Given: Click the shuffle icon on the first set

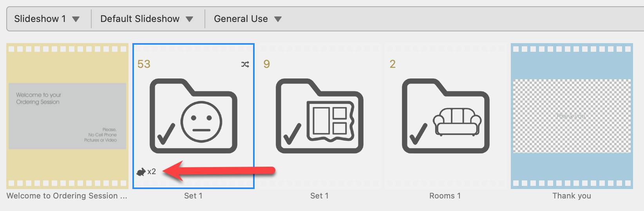Looking at the screenshot, I should coord(245,64).
